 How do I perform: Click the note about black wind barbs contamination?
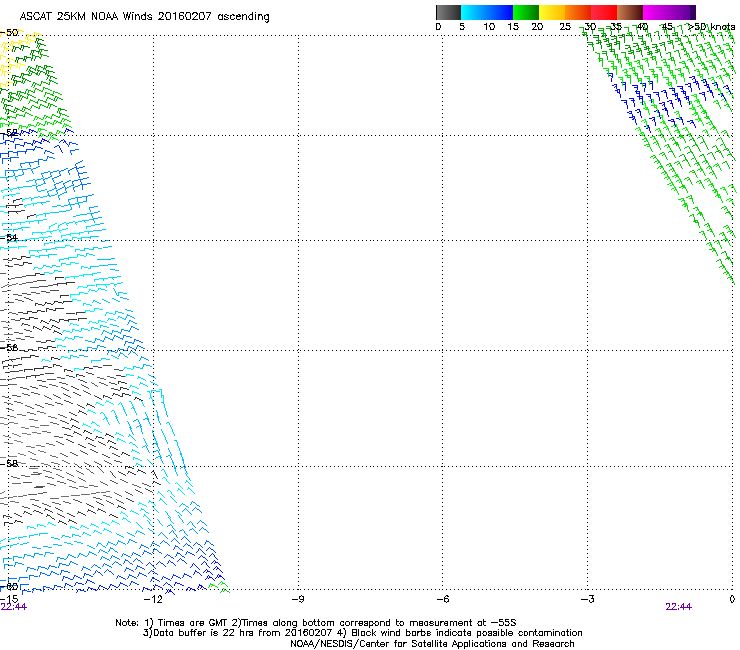point(460,633)
